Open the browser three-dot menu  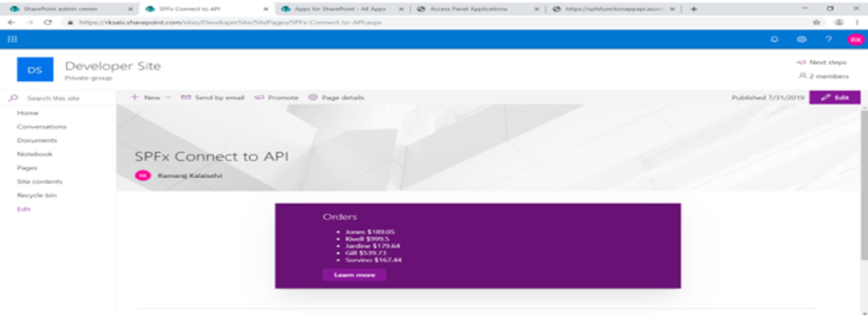857,23
